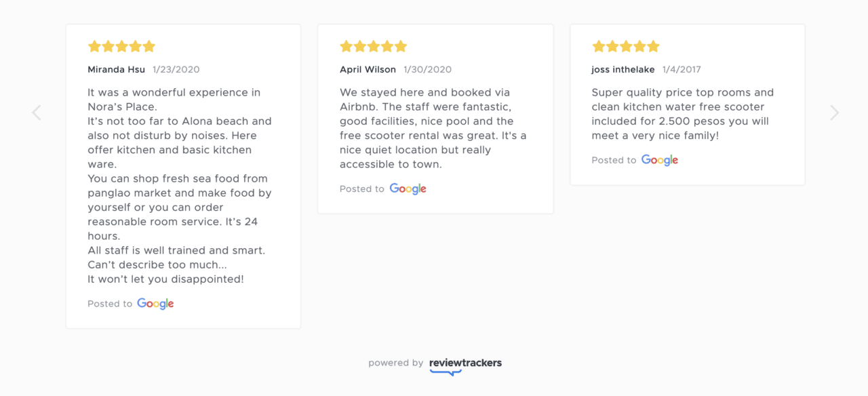Click the Google logo under Miranda Hsu's review

[155, 303]
